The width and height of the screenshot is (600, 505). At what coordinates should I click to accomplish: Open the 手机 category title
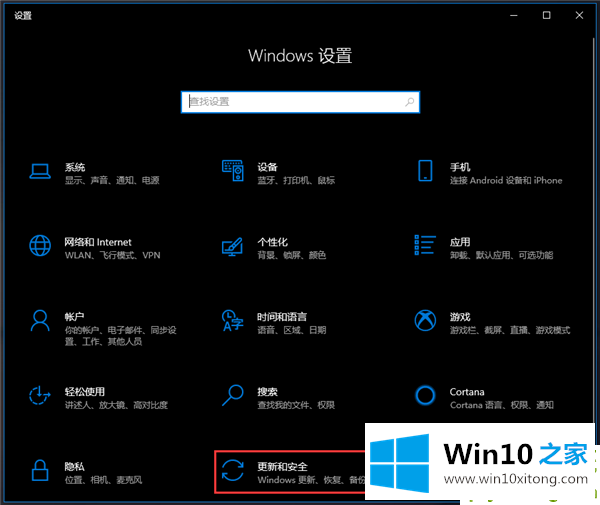[x=460, y=167]
